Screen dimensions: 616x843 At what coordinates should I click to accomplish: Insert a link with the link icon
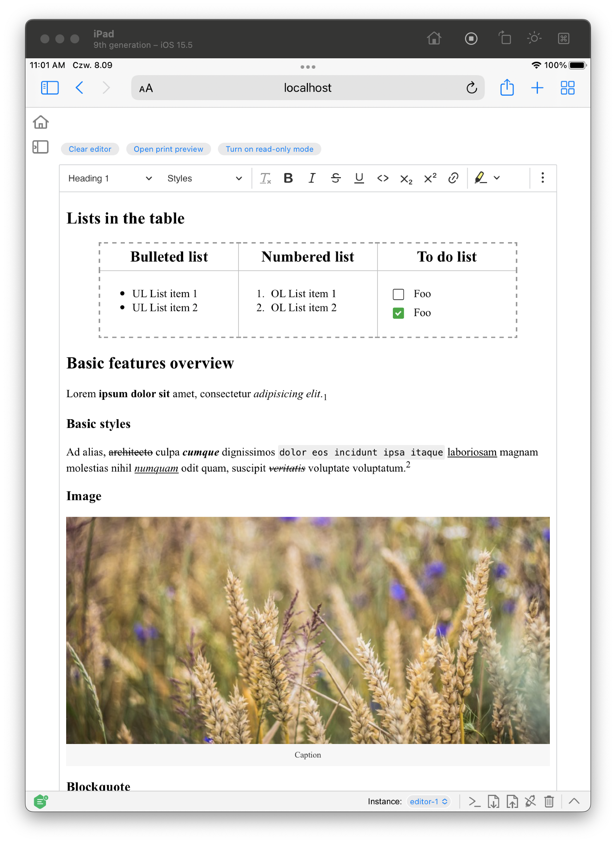tap(453, 178)
